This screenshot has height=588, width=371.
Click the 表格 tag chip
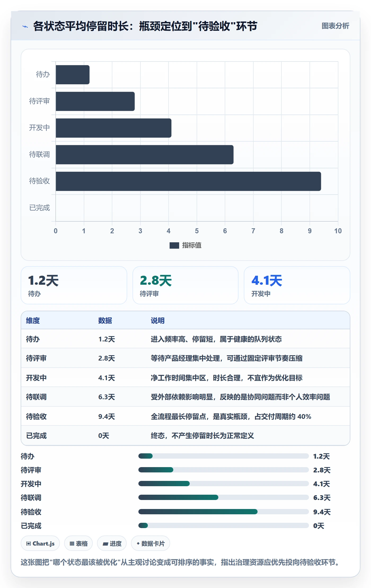(78, 543)
